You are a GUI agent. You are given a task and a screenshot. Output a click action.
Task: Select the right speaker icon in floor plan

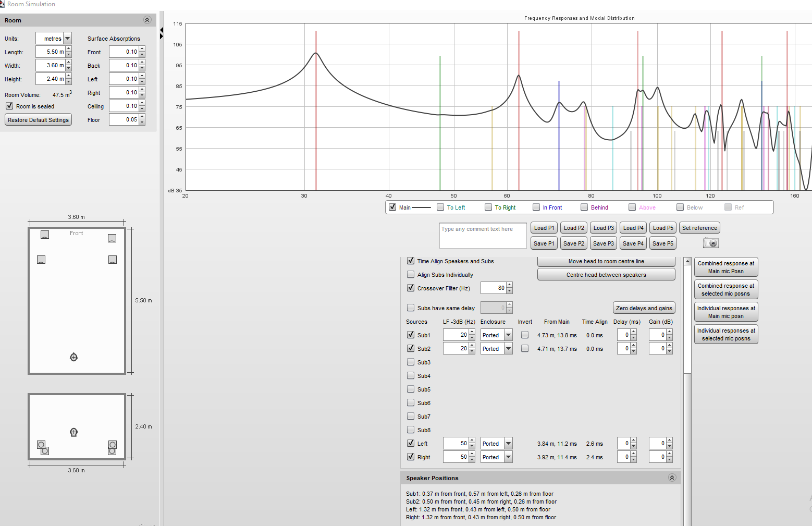point(113,260)
